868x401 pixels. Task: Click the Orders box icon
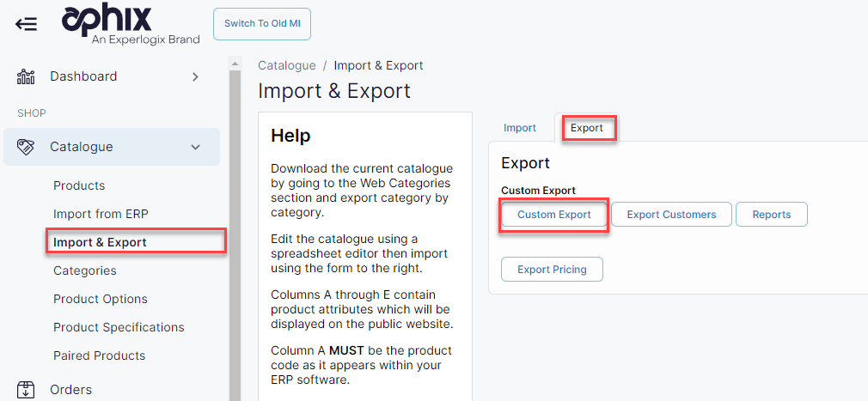point(26,390)
